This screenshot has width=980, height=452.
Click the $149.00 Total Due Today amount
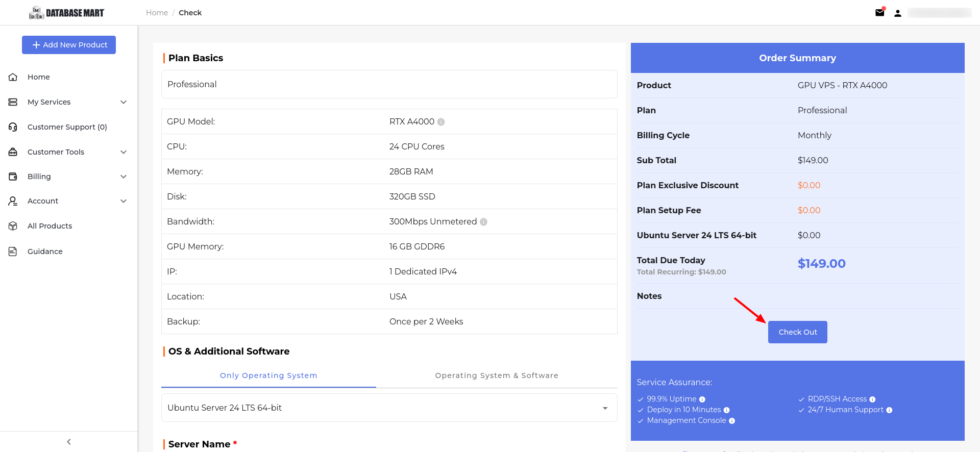point(822,264)
